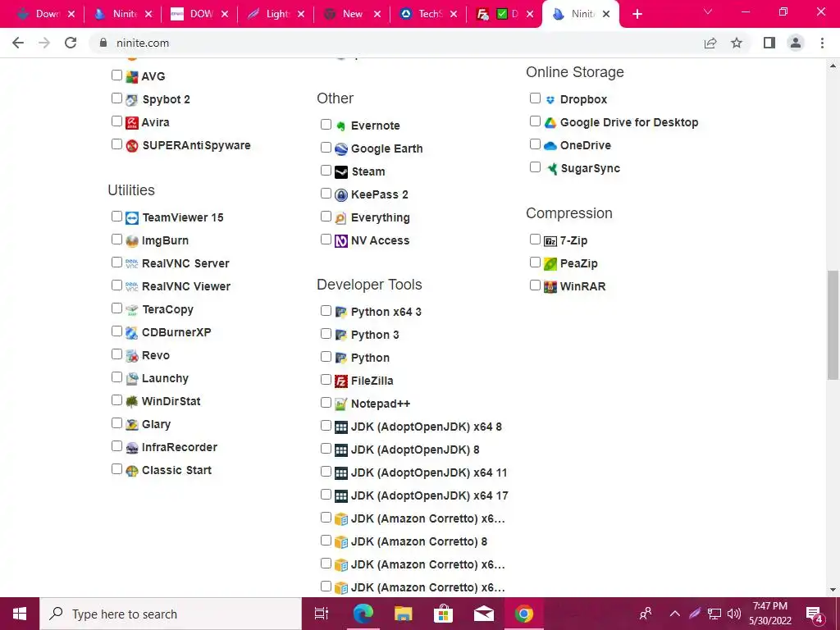The width and height of the screenshot is (840, 630).
Task: Click the Notepad++ icon
Action: coord(341,404)
